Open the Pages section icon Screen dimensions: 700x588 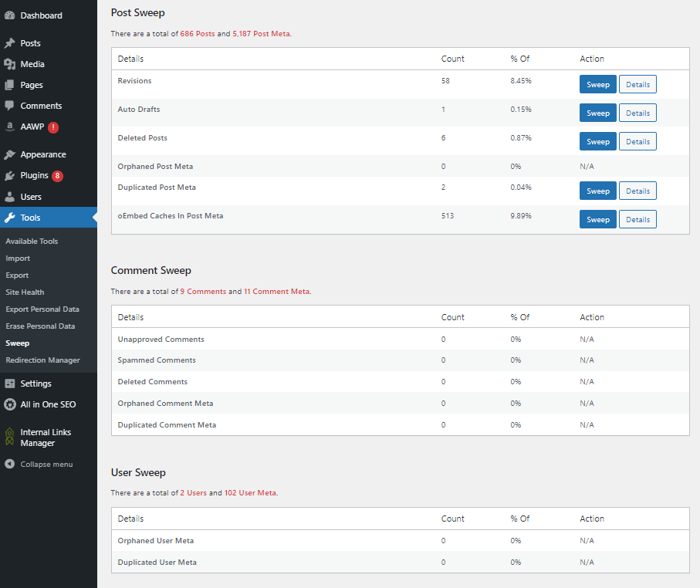(x=10, y=84)
